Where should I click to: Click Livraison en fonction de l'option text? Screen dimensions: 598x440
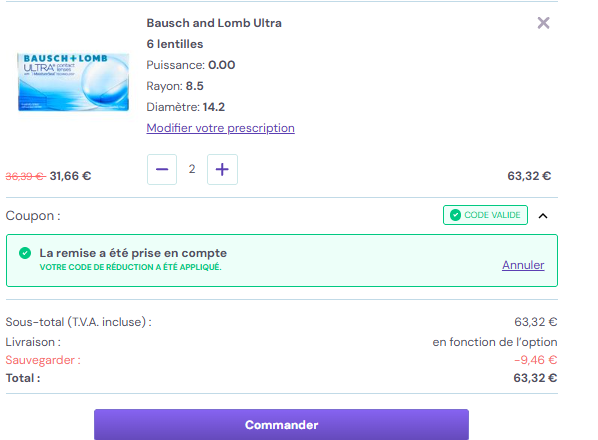[x=495, y=342]
